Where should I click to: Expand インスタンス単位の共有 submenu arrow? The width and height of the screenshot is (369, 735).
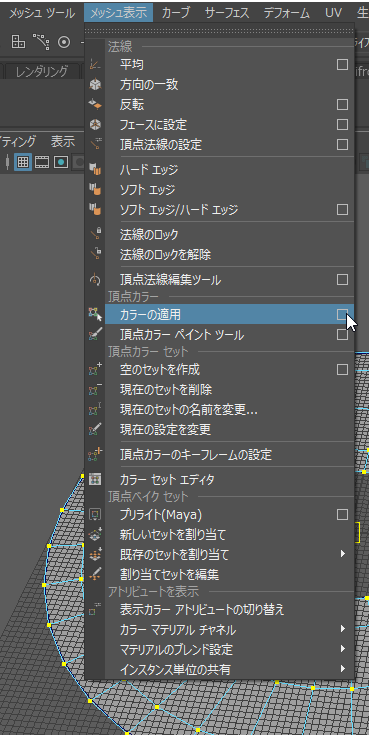(343, 668)
